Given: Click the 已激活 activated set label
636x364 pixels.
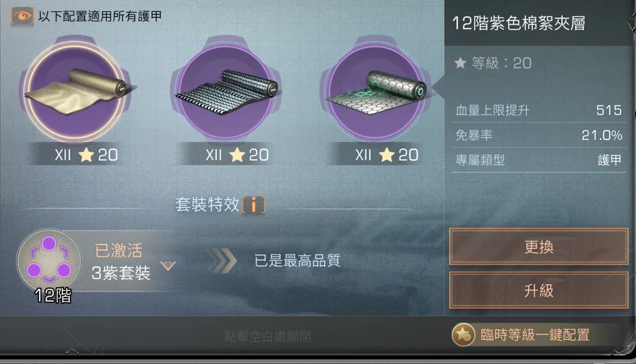Looking at the screenshot, I should (119, 250).
